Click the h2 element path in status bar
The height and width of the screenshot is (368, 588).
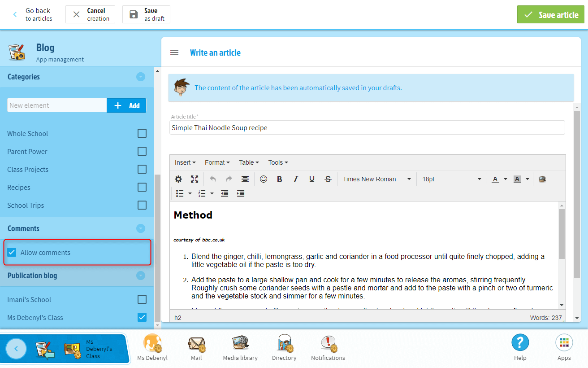point(178,318)
